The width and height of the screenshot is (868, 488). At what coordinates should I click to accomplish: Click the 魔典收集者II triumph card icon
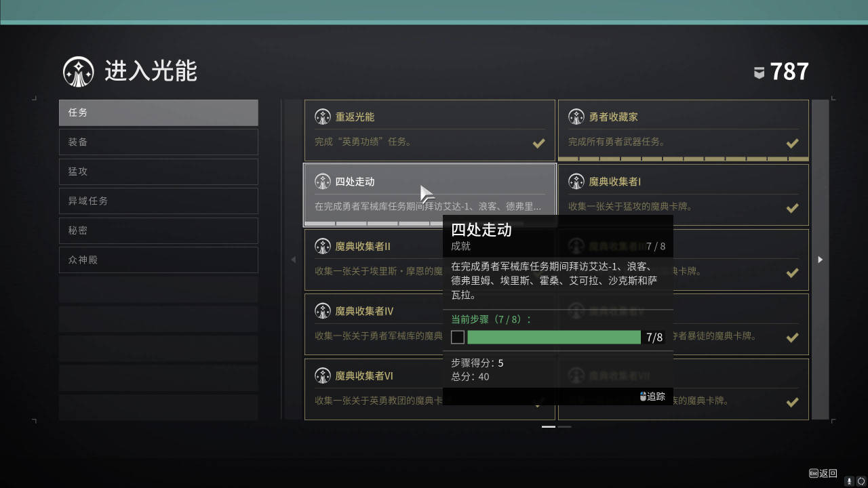click(x=323, y=246)
